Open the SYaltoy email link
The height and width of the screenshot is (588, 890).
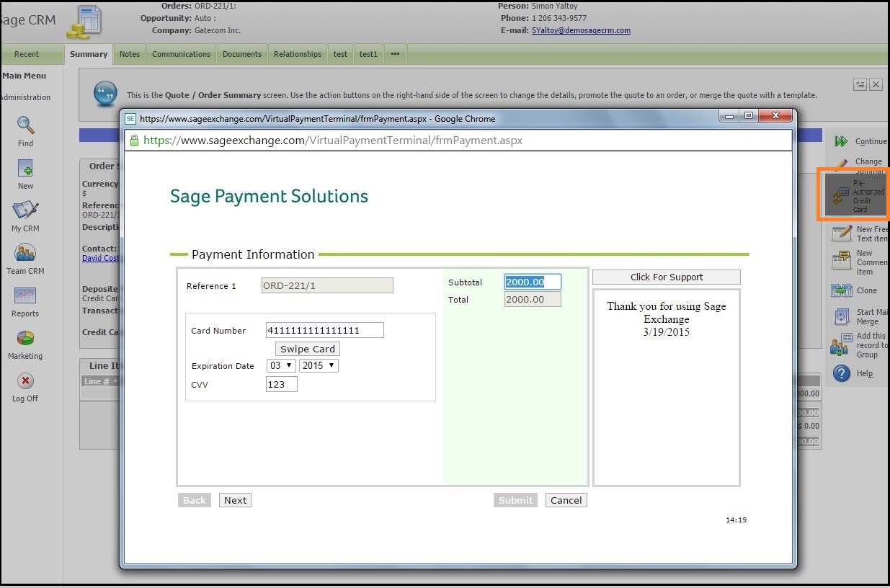(581, 31)
